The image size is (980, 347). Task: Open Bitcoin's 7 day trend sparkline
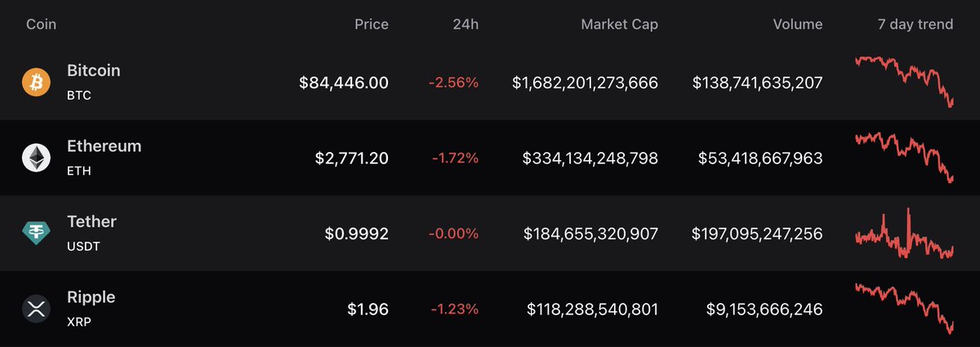904,82
